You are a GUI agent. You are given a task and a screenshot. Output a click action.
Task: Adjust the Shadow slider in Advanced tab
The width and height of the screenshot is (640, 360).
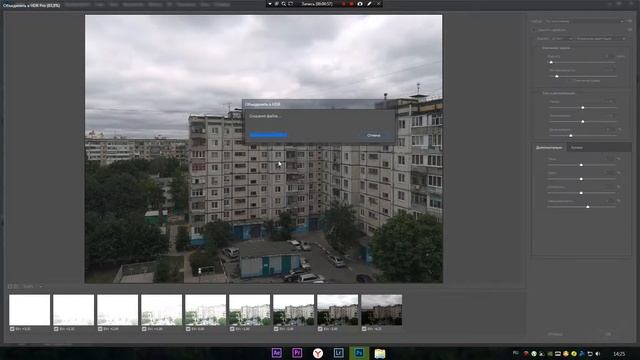581,165
